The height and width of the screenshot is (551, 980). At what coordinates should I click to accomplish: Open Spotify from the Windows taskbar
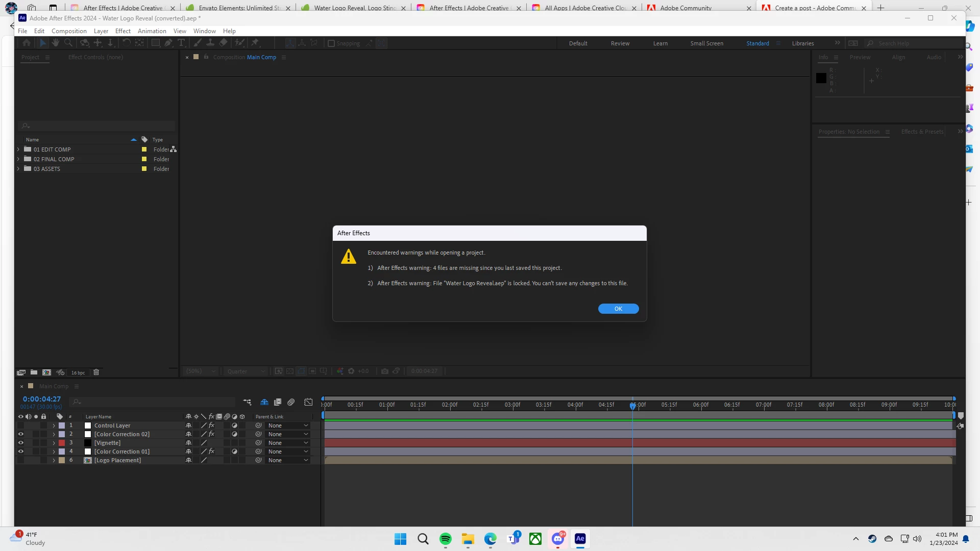click(445, 539)
